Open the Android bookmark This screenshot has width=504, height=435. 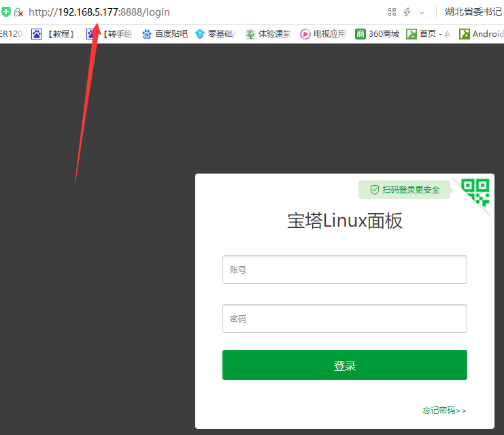click(x=481, y=34)
